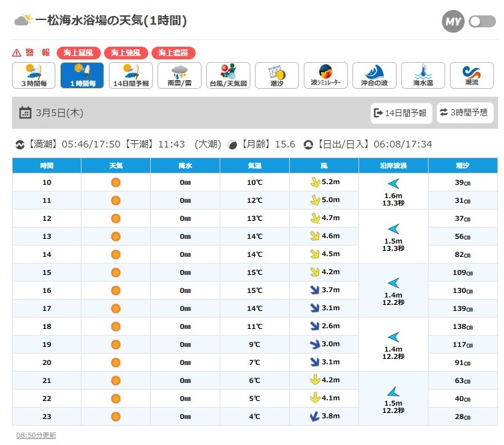504x445 pixels.
Task: Click the 08:50分更新 update link
Action: click(36, 435)
